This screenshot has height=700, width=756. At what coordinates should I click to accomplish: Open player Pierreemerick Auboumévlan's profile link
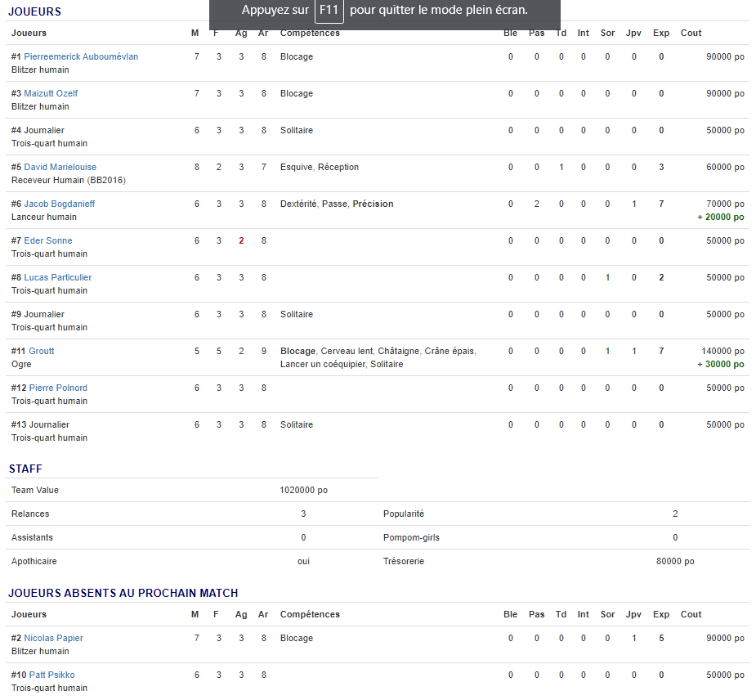pyautogui.click(x=81, y=56)
